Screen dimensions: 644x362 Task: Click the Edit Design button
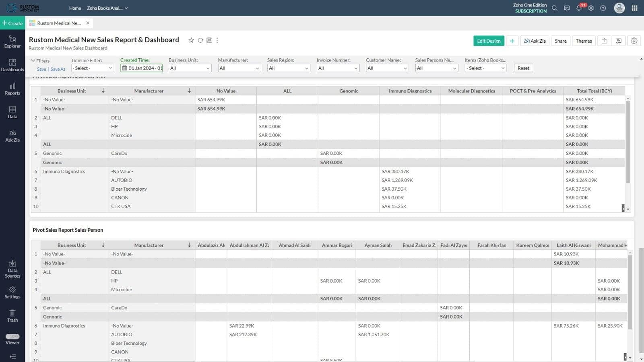point(489,41)
